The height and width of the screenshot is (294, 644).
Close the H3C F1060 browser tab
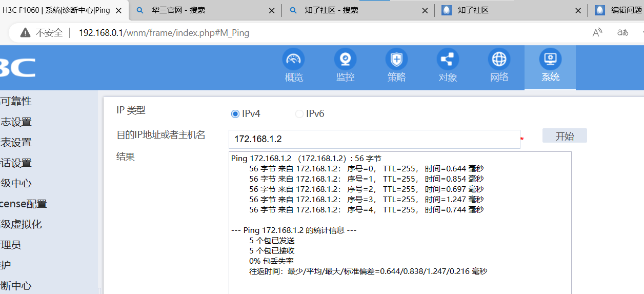tap(118, 10)
